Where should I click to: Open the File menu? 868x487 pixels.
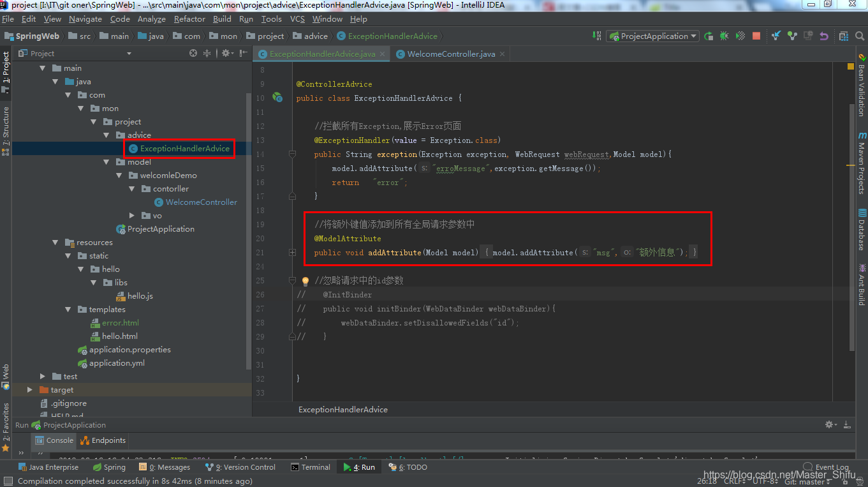click(x=8, y=19)
